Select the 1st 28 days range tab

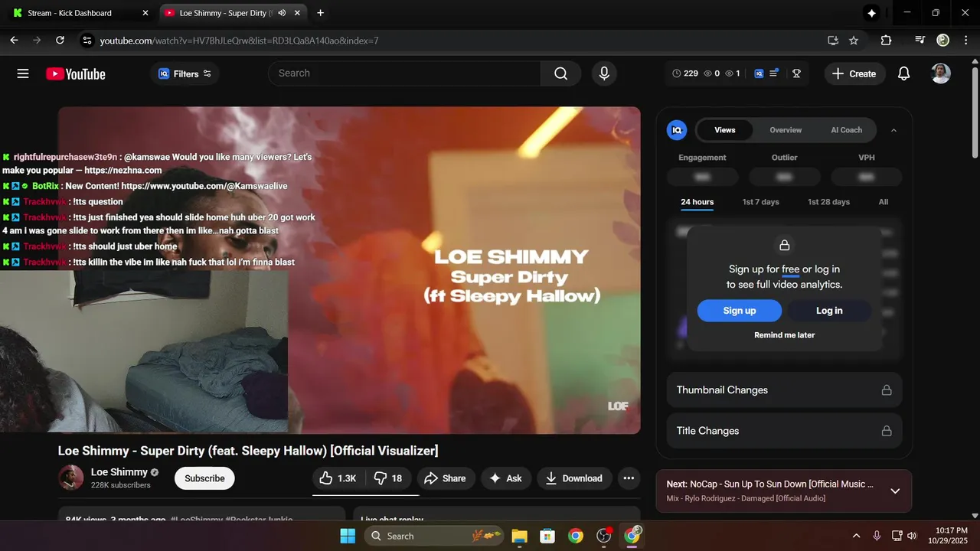[x=828, y=202]
